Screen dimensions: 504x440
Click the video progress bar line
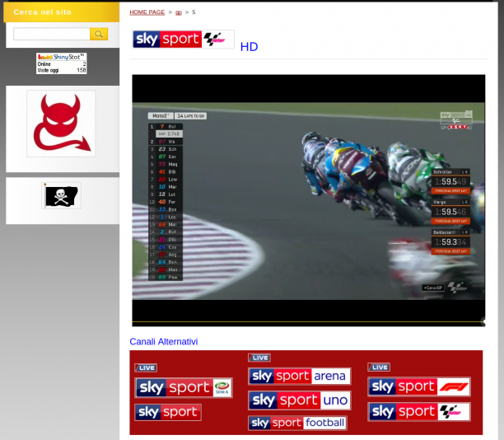coord(308,321)
